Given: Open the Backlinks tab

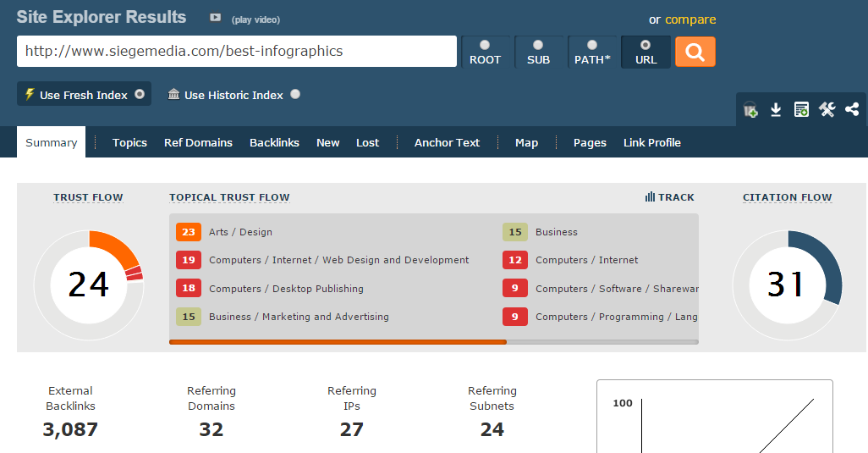Looking at the screenshot, I should point(274,142).
